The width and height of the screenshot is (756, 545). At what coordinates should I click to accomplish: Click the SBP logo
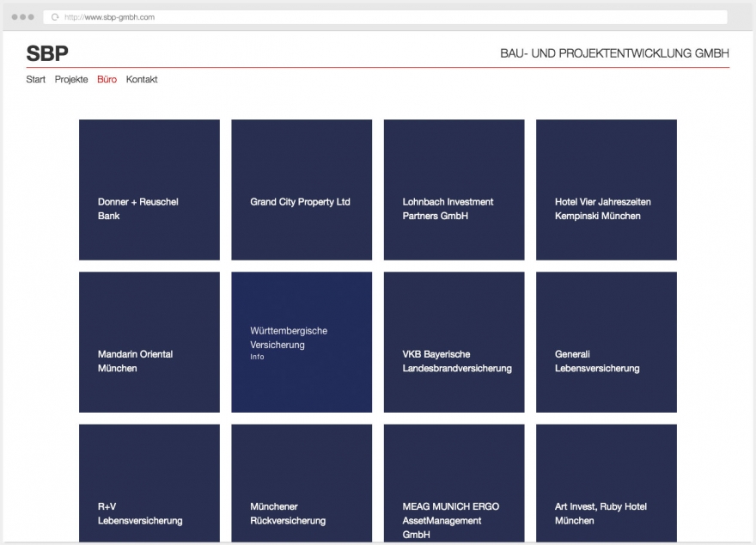(x=47, y=53)
